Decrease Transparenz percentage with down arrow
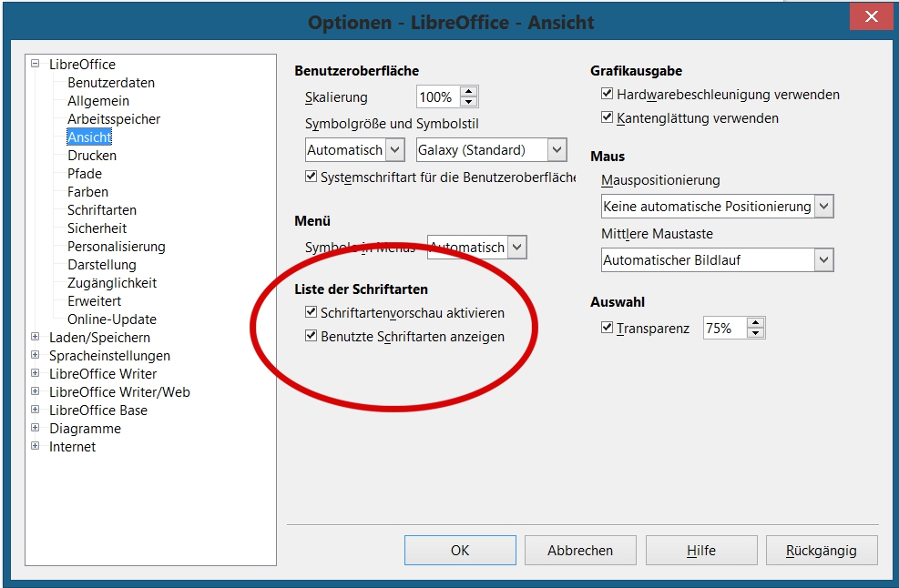The width and height of the screenshot is (899, 588). (x=756, y=333)
